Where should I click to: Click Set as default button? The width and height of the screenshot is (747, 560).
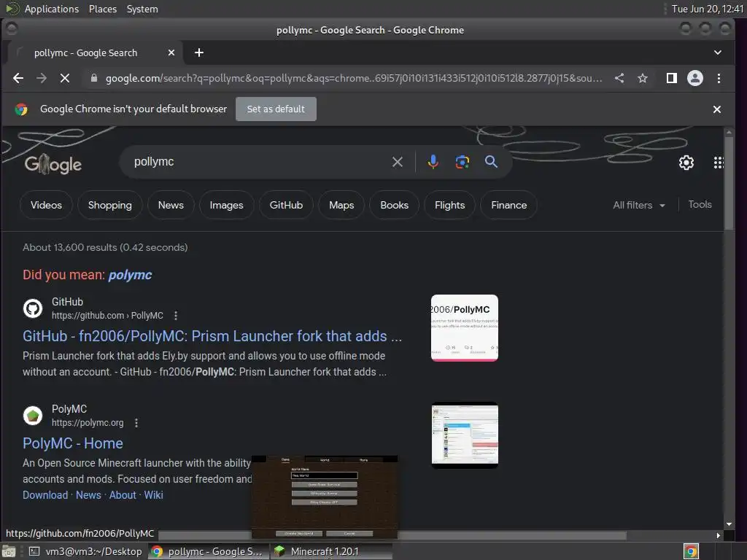[x=276, y=109]
